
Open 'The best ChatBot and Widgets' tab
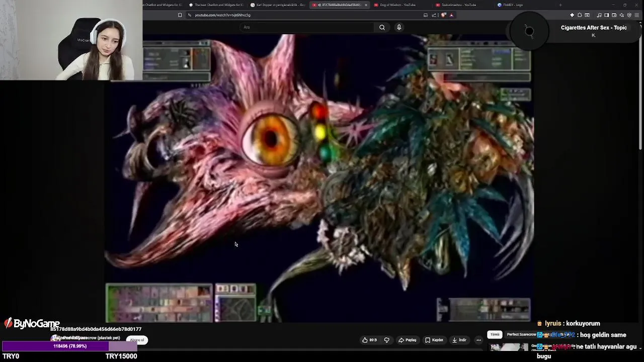216,5
